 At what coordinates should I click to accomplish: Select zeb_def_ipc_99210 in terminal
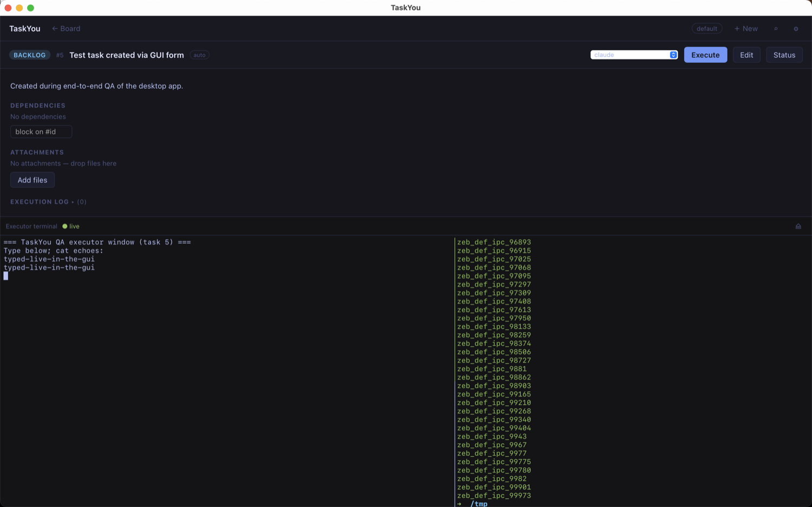pyautogui.click(x=494, y=403)
